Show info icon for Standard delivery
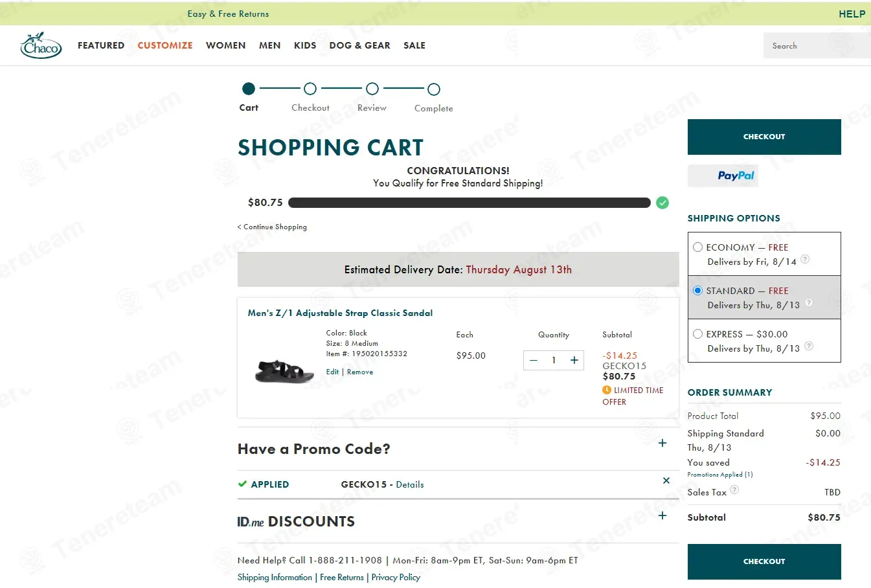 808,302
